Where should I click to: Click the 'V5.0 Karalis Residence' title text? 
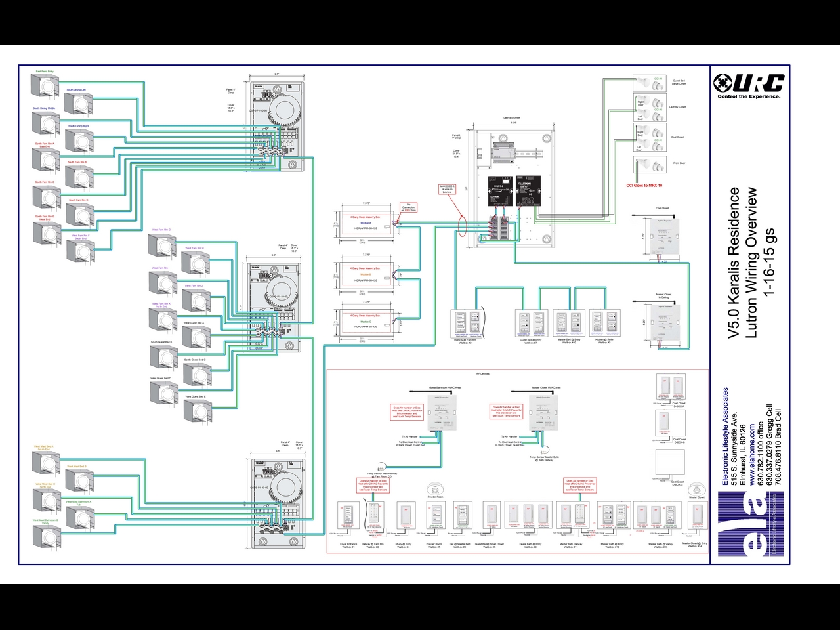coord(734,264)
